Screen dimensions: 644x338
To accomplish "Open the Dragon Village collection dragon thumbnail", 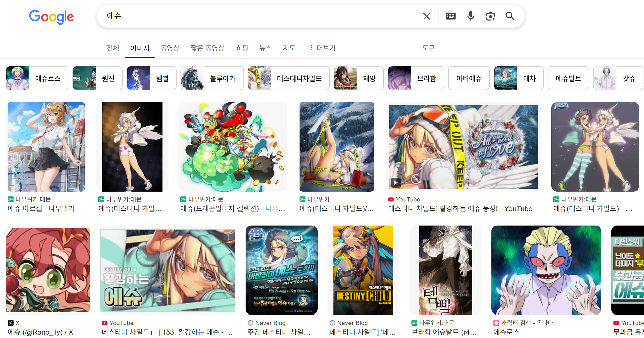I will [233, 147].
